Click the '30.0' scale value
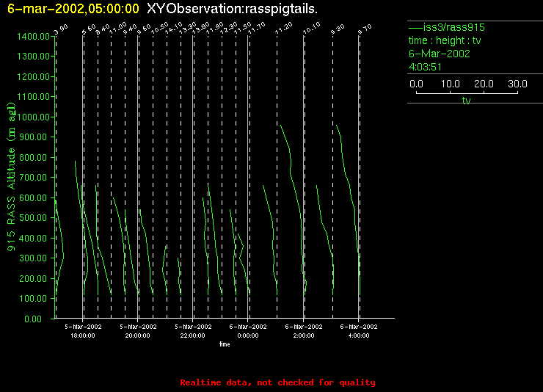Viewport: 543px width, 392px height. pyautogui.click(x=517, y=84)
